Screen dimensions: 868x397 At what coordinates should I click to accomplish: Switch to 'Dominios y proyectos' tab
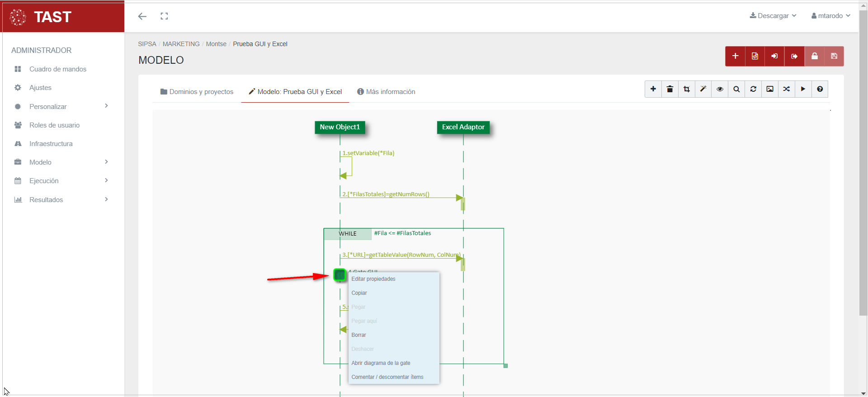coord(197,92)
